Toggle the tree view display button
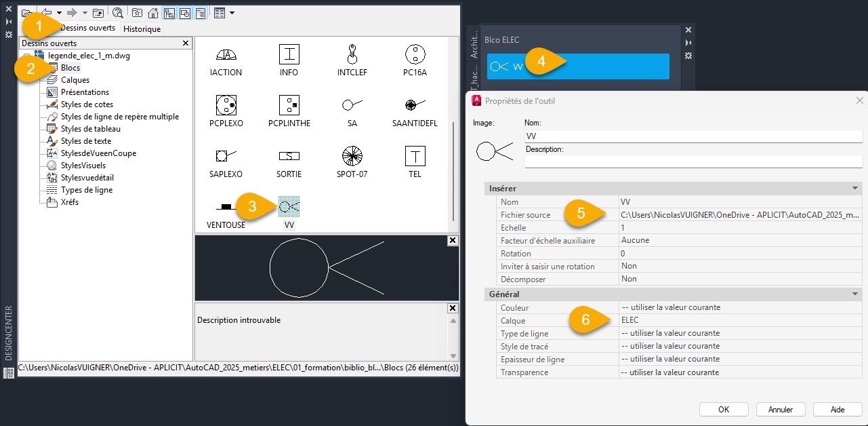Viewport: 868px width, 426px height. pos(169,12)
